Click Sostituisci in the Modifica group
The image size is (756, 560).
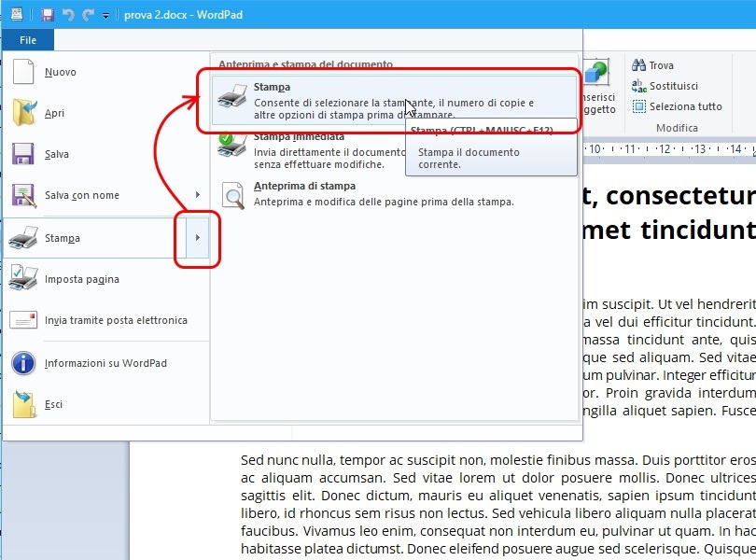tap(665, 86)
